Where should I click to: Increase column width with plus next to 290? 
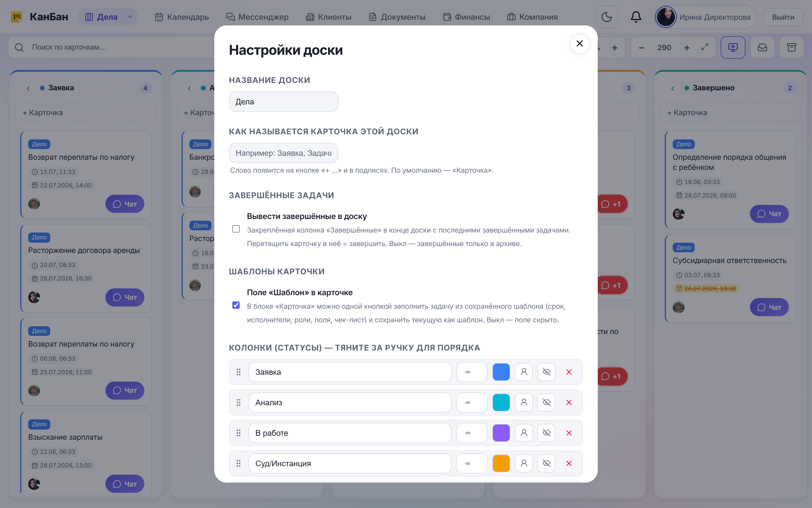[x=687, y=48]
